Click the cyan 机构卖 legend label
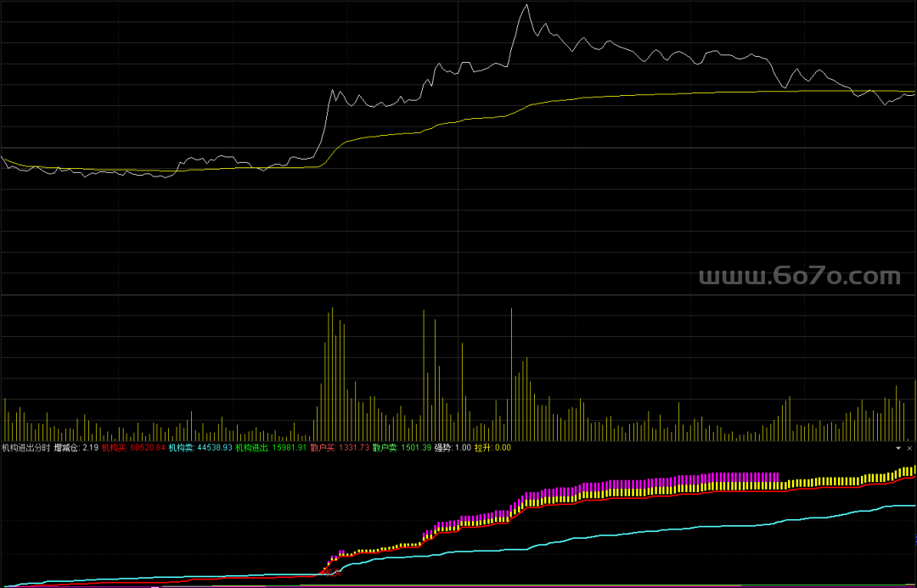The image size is (917, 588). tap(200, 447)
